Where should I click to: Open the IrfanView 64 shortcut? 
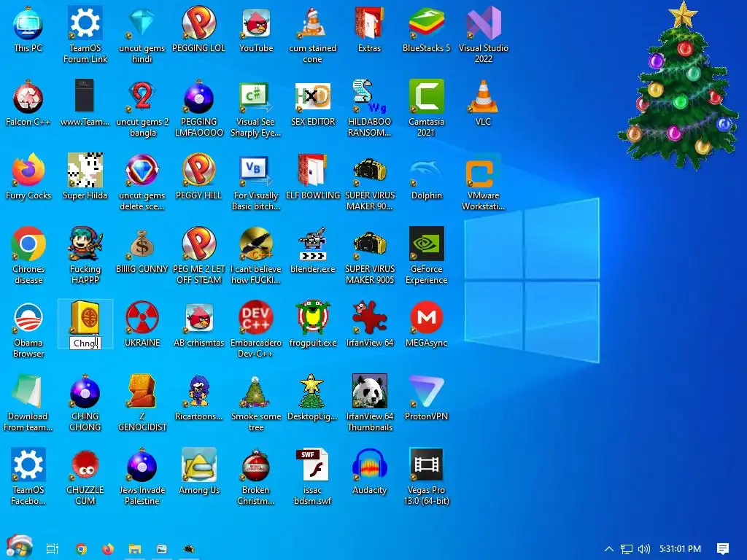(369, 324)
